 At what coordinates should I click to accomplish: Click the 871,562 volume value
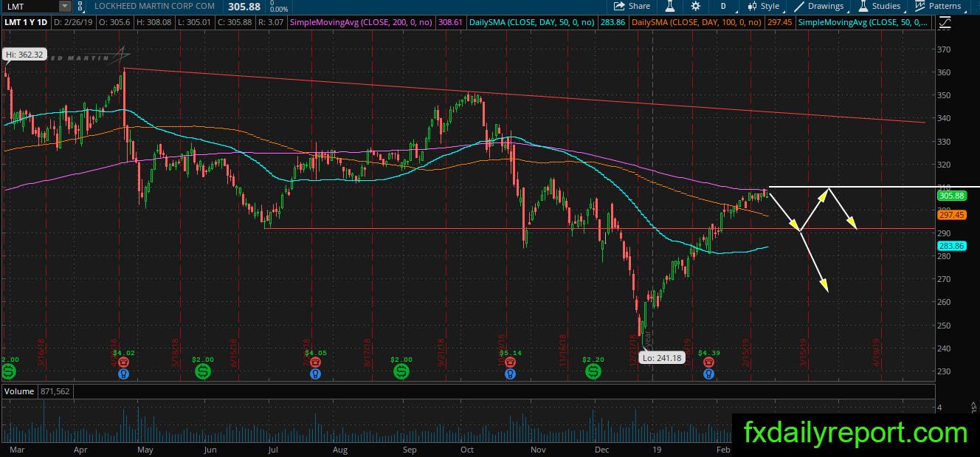click(x=54, y=391)
